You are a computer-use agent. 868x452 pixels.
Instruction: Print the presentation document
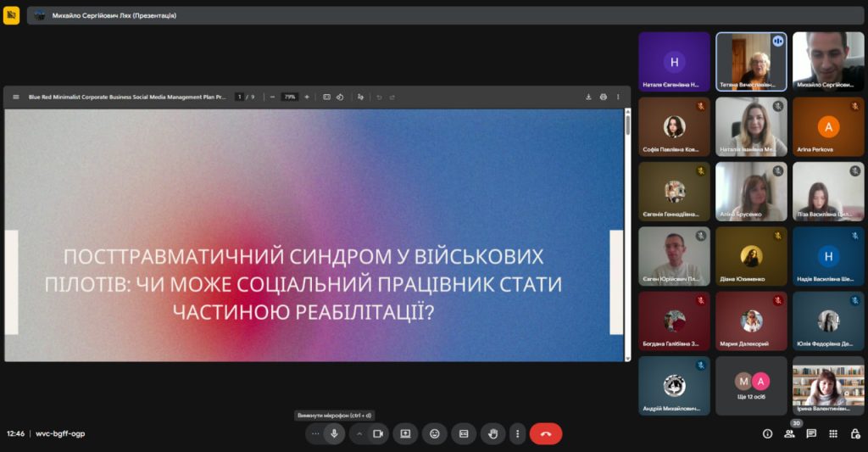[x=604, y=97]
